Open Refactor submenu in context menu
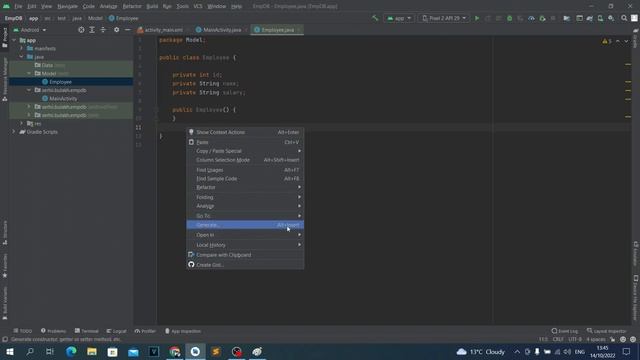The width and height of the screenshot is (640, 360). pyautogui.click(x=245, y=187)
